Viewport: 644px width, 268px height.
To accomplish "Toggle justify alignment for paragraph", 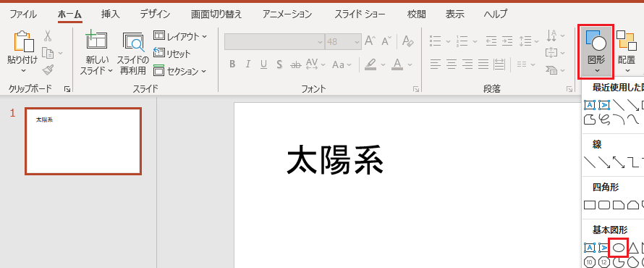I will pos(483,64).
